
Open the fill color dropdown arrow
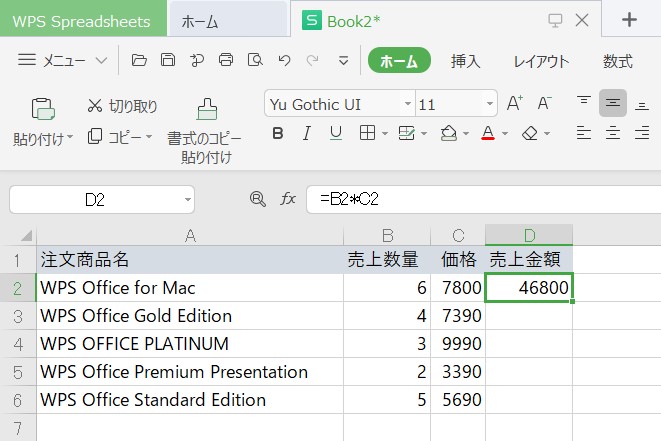coord(466,134)
